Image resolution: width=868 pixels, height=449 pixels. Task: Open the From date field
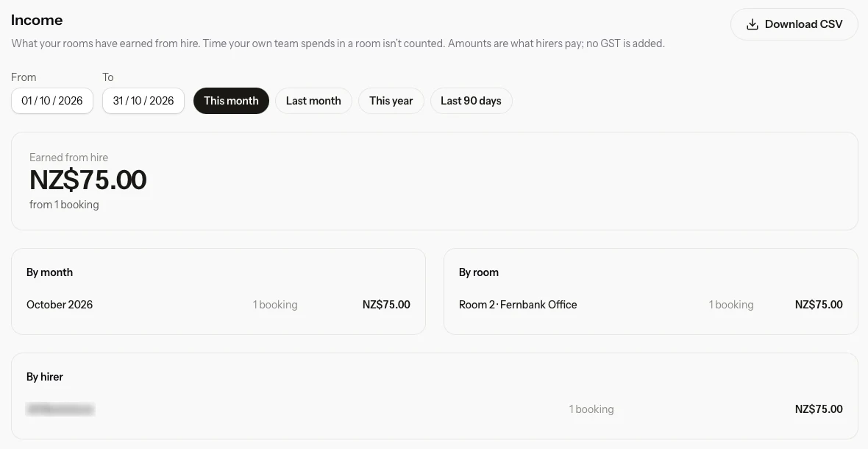click(x=52, y=101)
